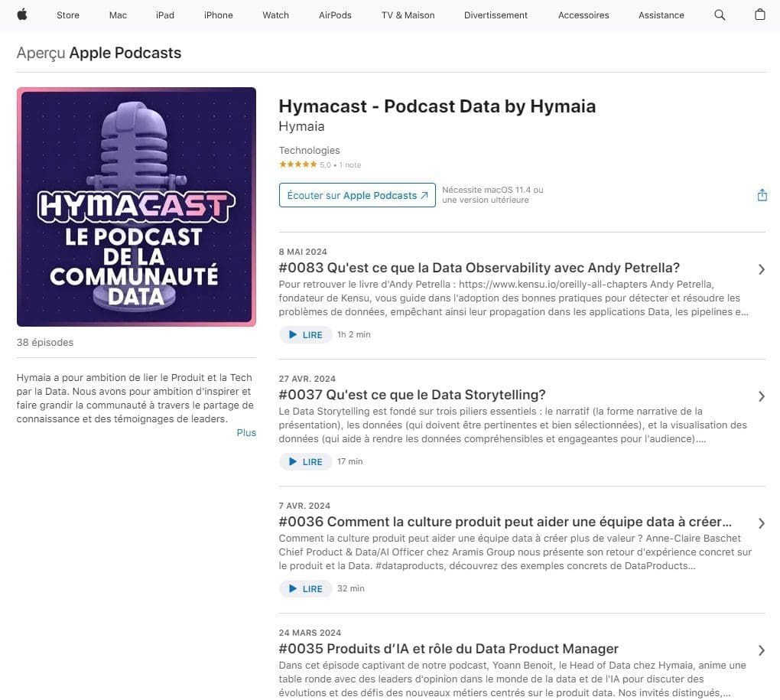Expand episode #0036 chevron arrow
This screenshot has height=700, width=780.
(x=761, y=523)
